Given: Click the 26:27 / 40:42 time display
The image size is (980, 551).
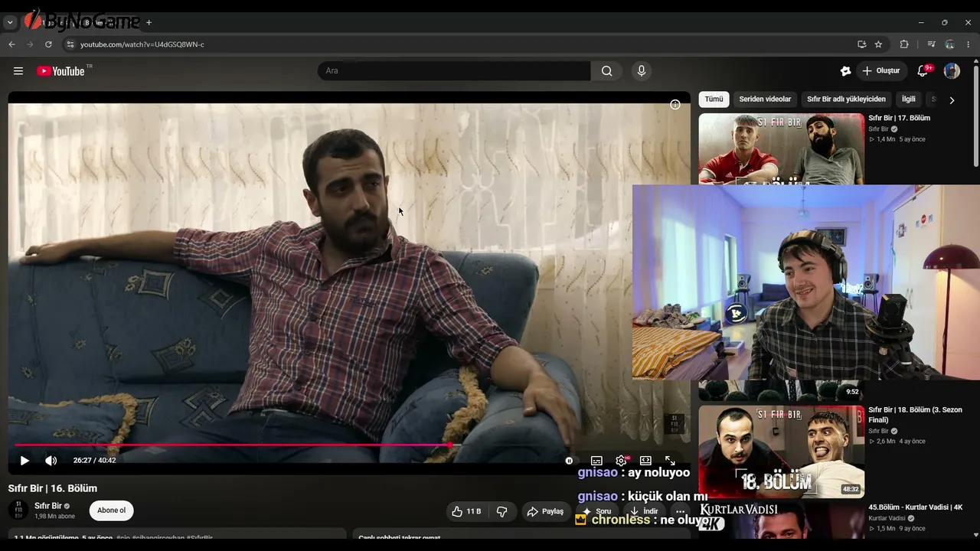Looking at the screenshot, I should (94, 461).
